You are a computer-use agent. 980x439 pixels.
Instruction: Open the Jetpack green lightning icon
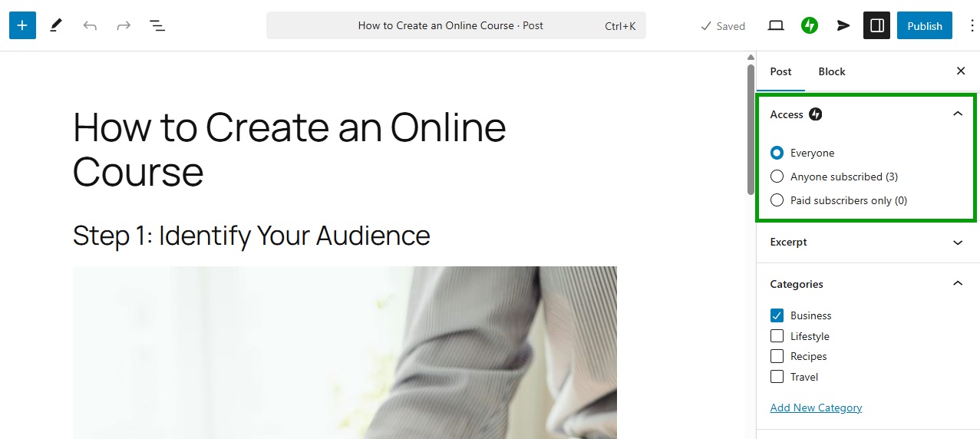(x=809, y=25)
